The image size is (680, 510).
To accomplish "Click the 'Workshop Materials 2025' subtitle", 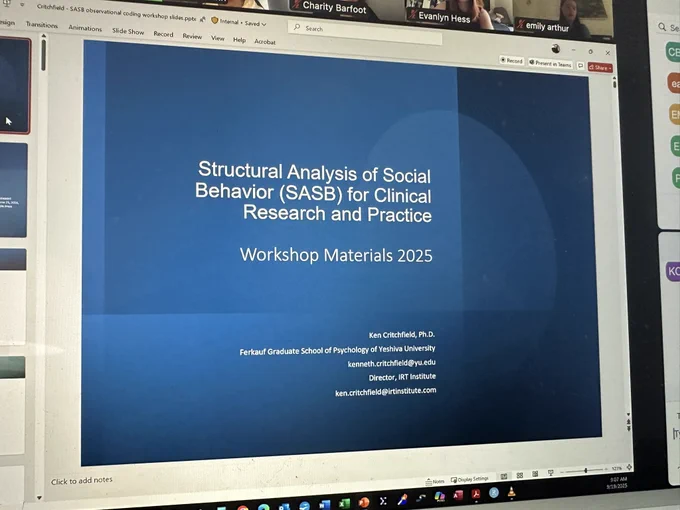I will [336, 255].
